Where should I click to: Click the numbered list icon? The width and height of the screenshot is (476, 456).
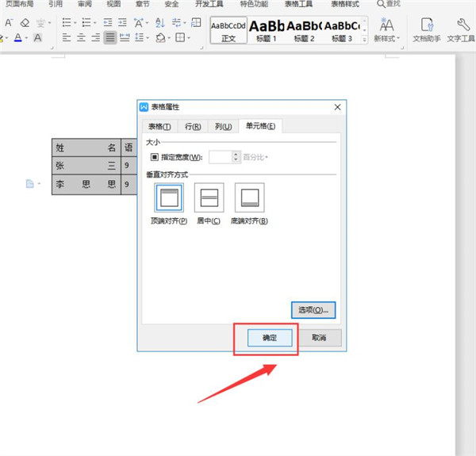86,22
